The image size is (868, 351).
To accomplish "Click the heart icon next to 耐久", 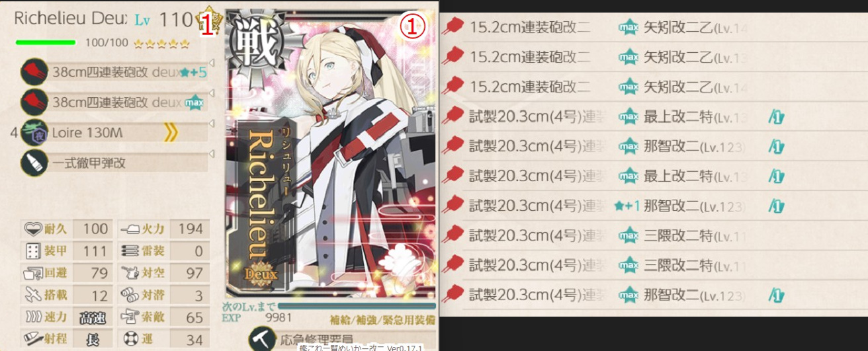I will click(x=33, y=229).
